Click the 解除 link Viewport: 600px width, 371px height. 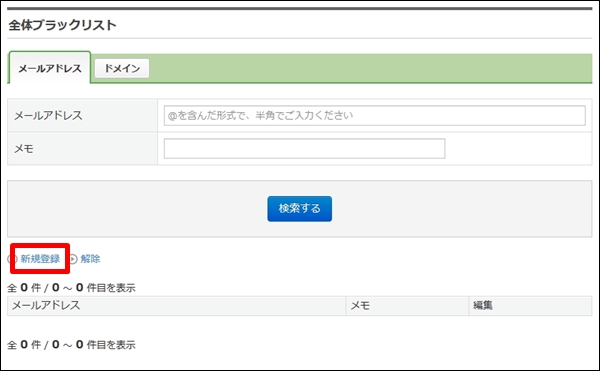[90, 259]
